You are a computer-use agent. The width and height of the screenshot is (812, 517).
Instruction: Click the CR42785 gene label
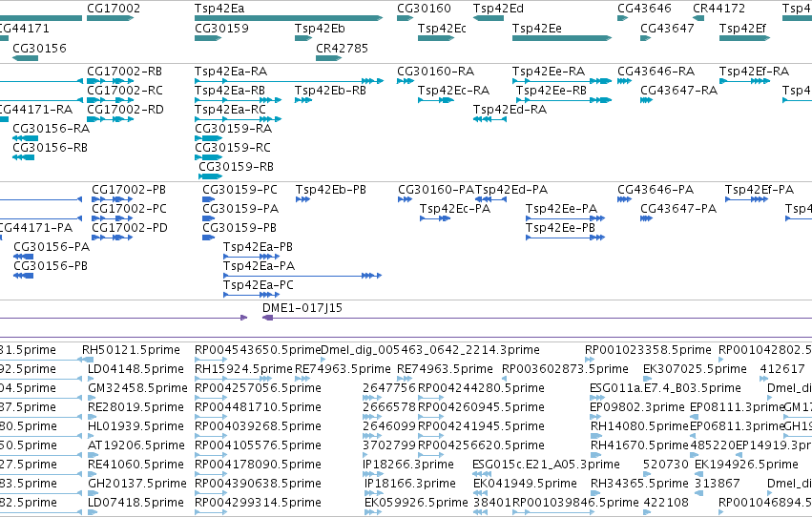click(x=342, y=48)
